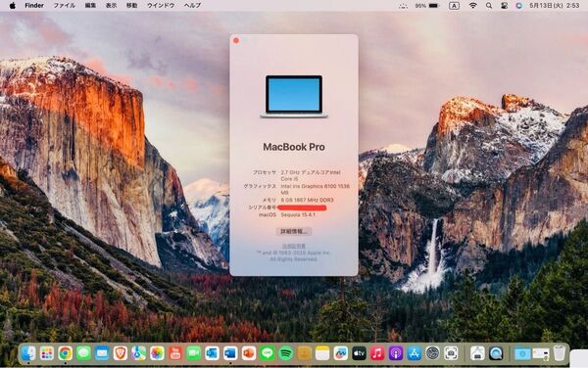Launch Brave browser from the Dock
Image resolution: width=588 pixels, height=368 pixels.
pyautogui.click(x=121, y=353)
